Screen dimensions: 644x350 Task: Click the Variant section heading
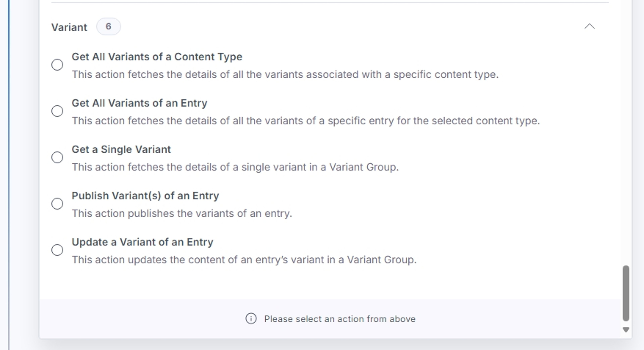[69, 27]
